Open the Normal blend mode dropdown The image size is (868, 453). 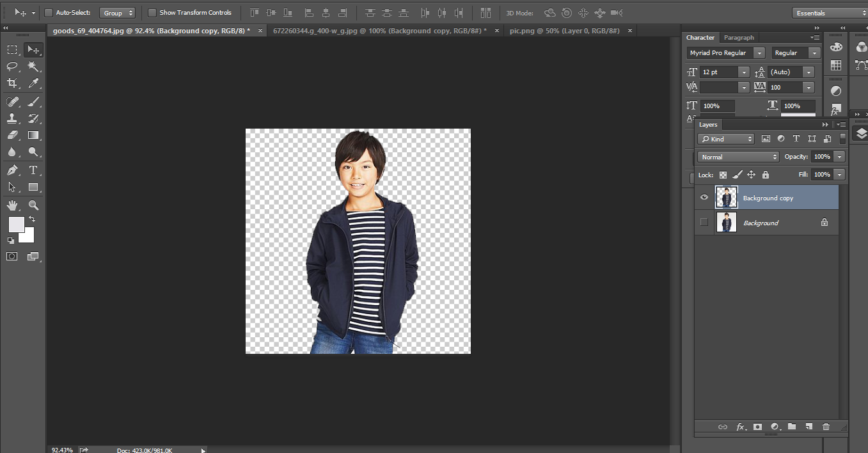point(738,157)
